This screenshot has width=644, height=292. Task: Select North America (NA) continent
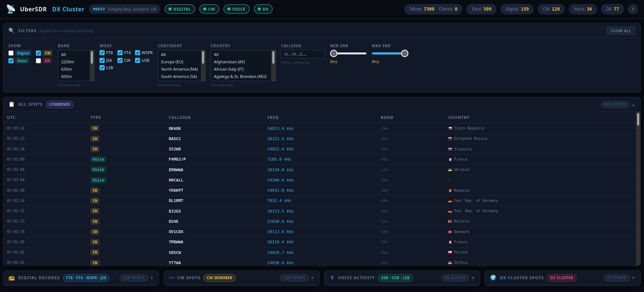click(180, 69)
